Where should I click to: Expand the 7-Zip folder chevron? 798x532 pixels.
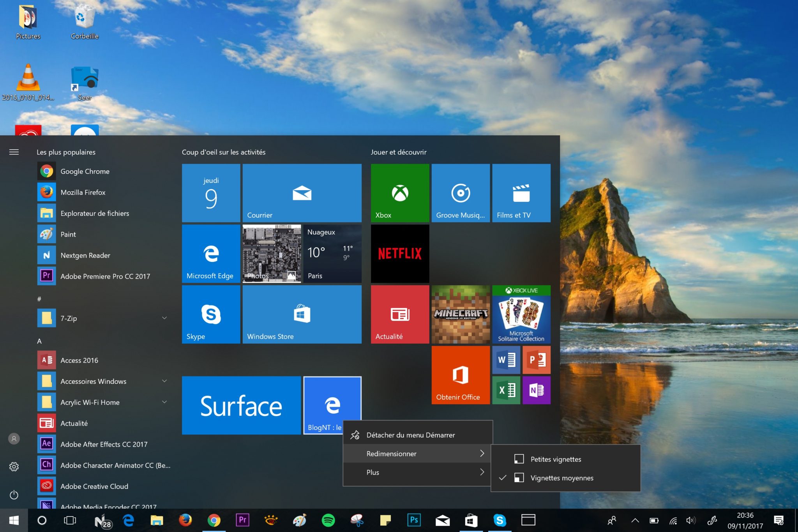(x=164, y=318)
